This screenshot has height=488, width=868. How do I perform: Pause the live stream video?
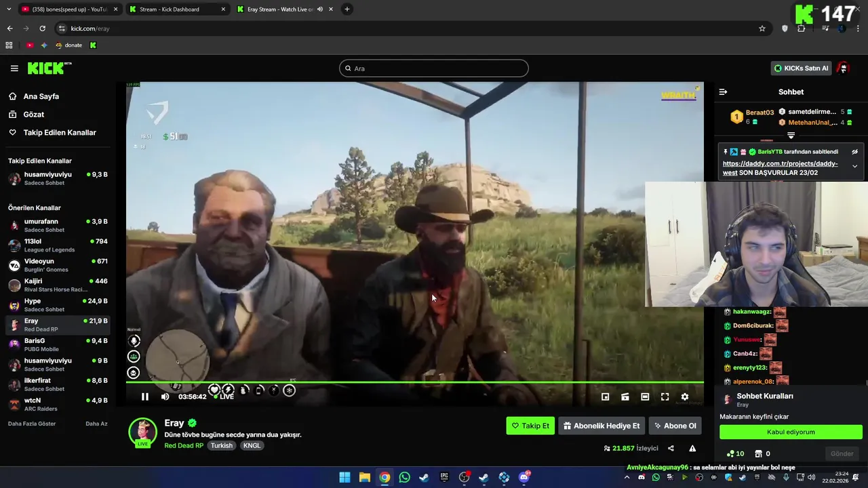point(144,396)
